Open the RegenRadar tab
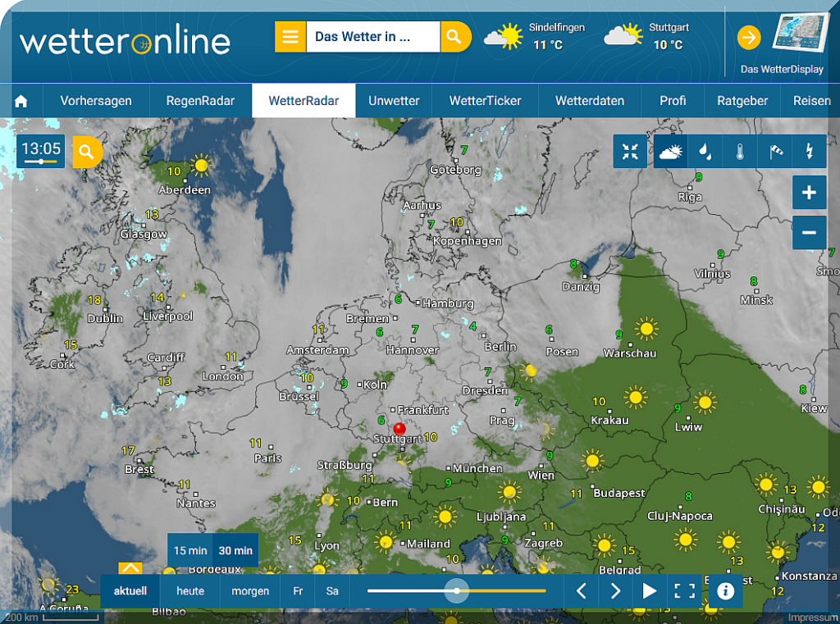Screen dimensions: 840x624 pos(200,101)
